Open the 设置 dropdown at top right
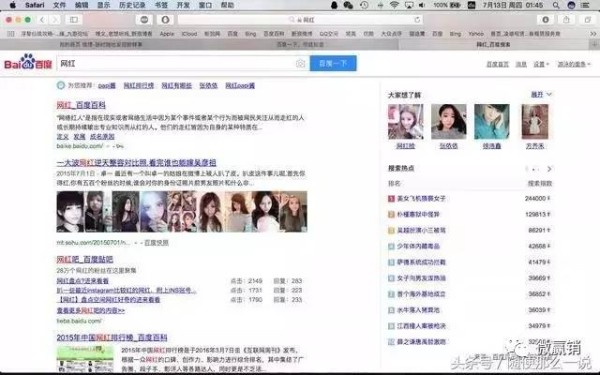The width and height of the screenshot is (600, 375). tap(541, 64)
